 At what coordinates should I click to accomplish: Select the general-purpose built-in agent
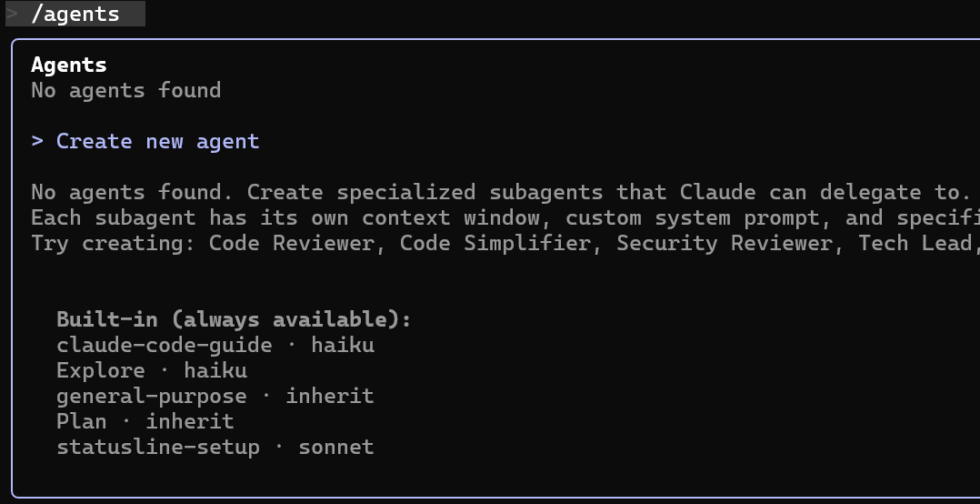pyautogui.click(x=151, y=397)
